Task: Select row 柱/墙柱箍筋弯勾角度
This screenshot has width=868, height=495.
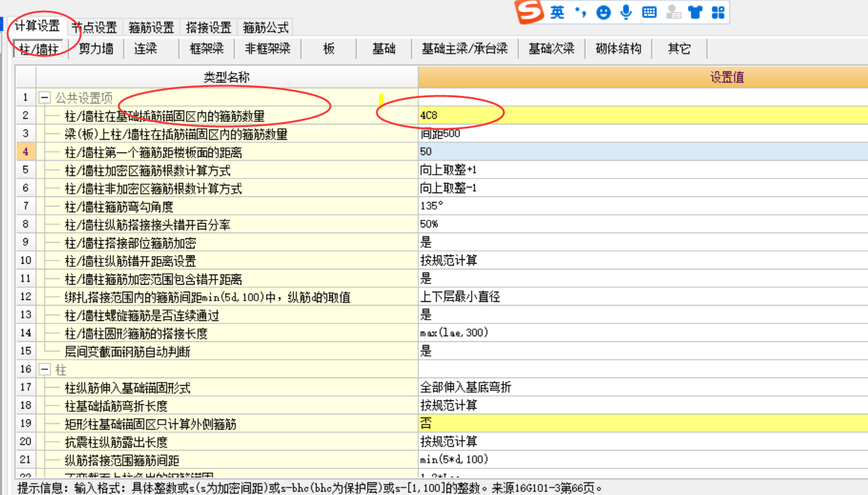Action: (x=119, y=207)
